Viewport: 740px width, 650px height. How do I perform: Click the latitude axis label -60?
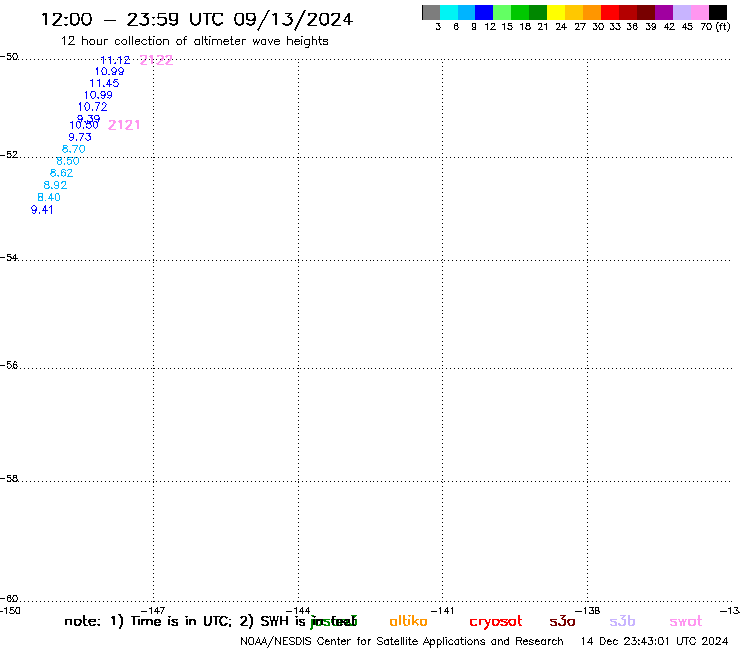[9, 599]
